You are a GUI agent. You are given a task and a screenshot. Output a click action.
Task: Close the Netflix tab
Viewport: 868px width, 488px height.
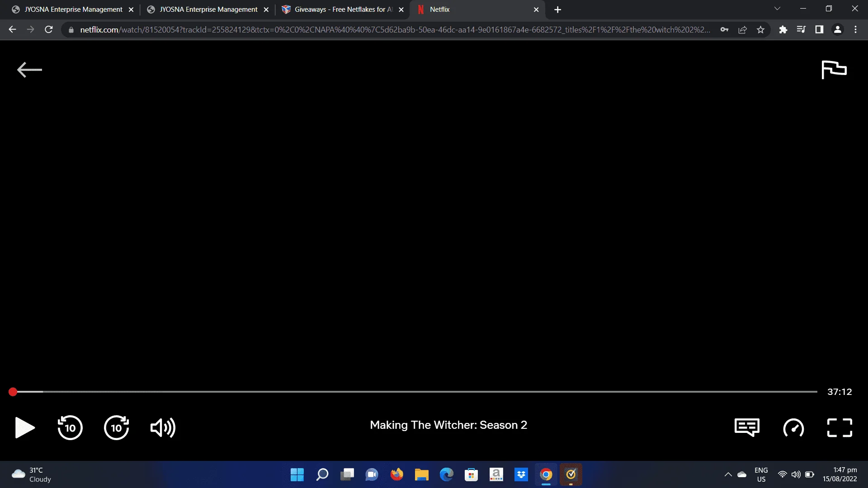click(536, 9)
